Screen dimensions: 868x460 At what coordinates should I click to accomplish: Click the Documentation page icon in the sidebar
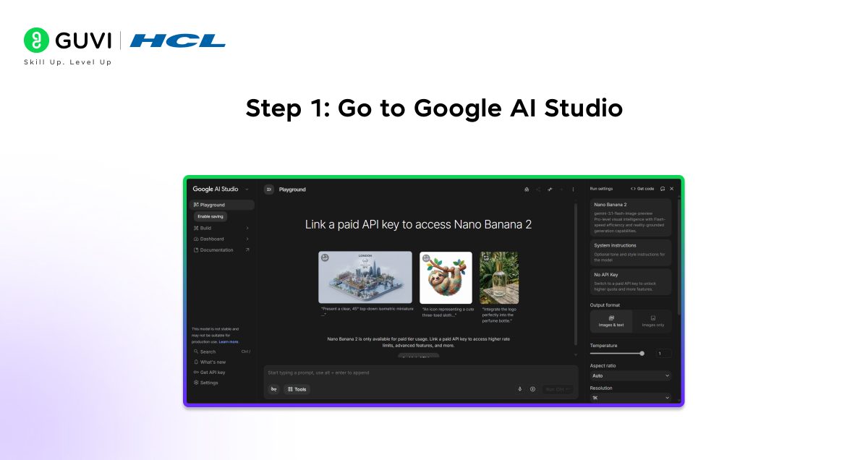196,250
